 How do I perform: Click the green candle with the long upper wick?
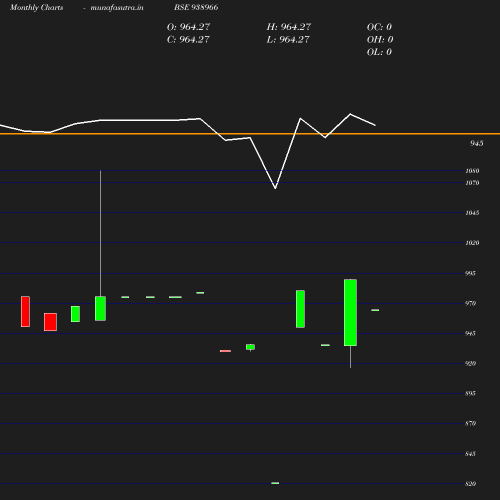coord(100,308)
